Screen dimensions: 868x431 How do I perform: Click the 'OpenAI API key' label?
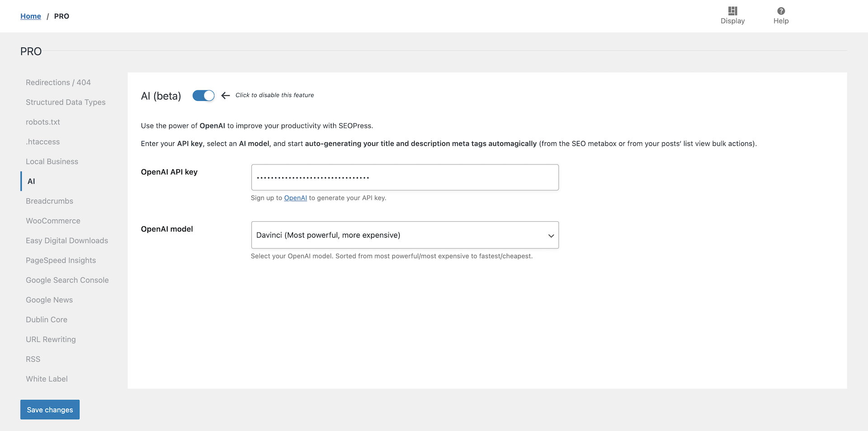coord(169,172)
